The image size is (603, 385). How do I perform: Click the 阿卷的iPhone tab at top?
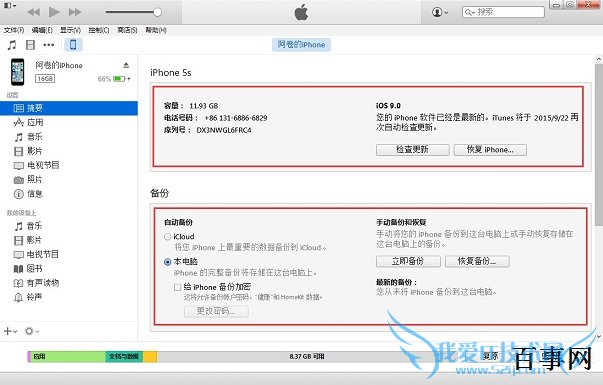[x=301, y=45]
